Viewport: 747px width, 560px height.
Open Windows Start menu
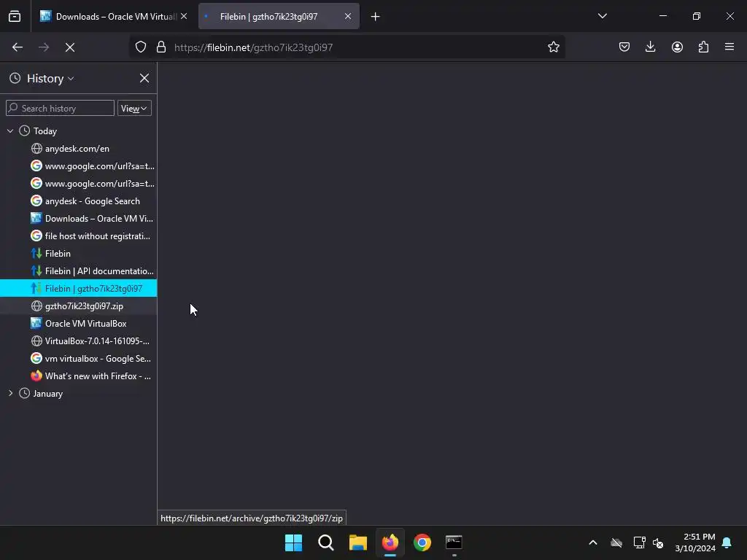point(293,542)
